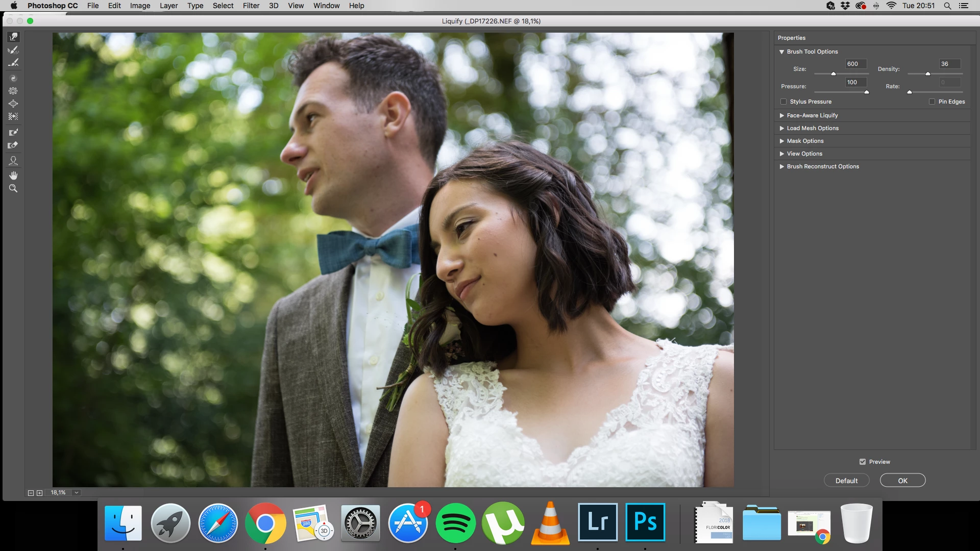Select the Twirl Clockwise tool

pos(13,78)
